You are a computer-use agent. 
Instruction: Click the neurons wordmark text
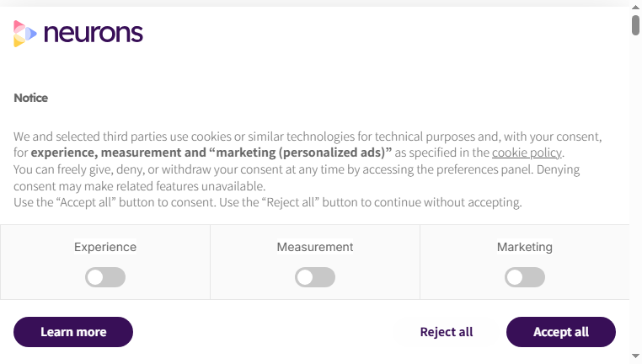(94, 33)
